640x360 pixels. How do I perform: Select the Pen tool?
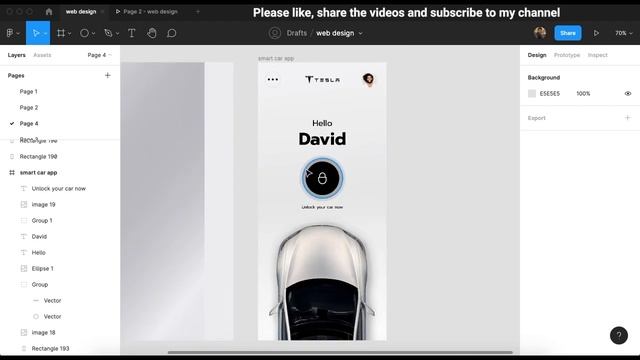tap(108, 33)
